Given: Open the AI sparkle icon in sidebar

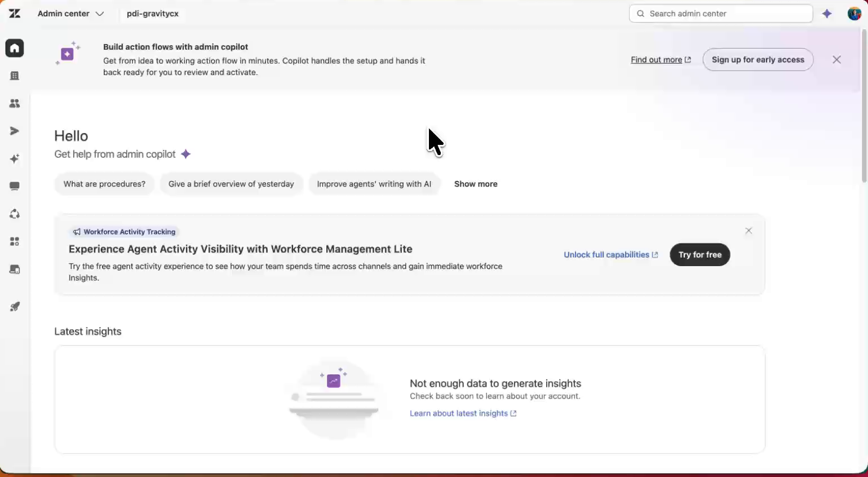Looking at the screenshot, I should click(15, 158).
